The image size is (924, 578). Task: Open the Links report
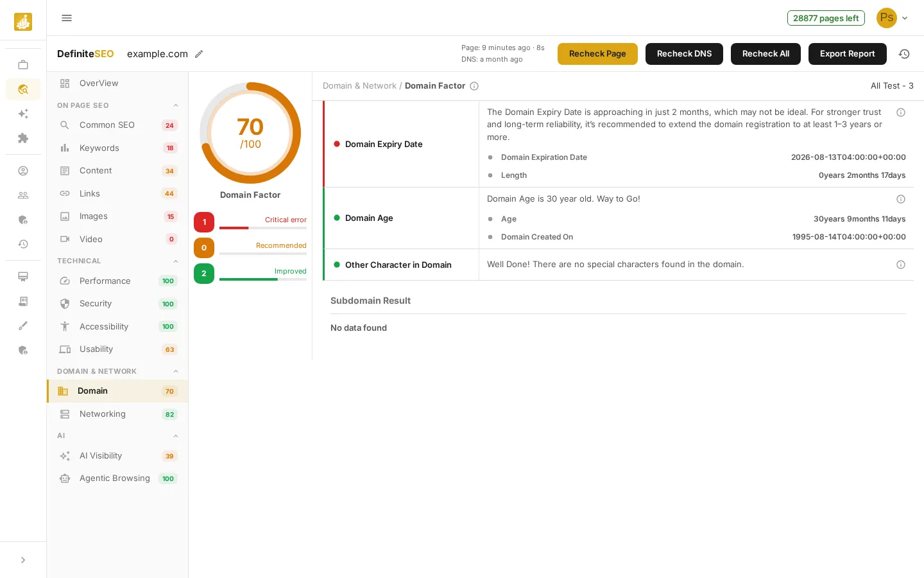point(117,193)
